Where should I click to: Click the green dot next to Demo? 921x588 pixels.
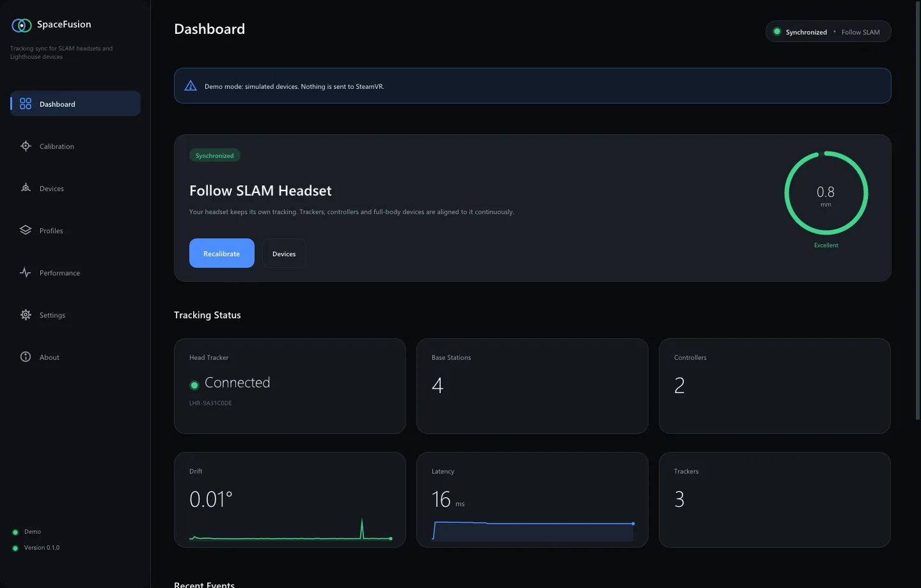[15, 532]
